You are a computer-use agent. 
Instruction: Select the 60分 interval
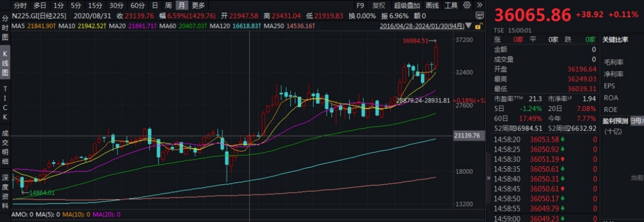(137, 6)
